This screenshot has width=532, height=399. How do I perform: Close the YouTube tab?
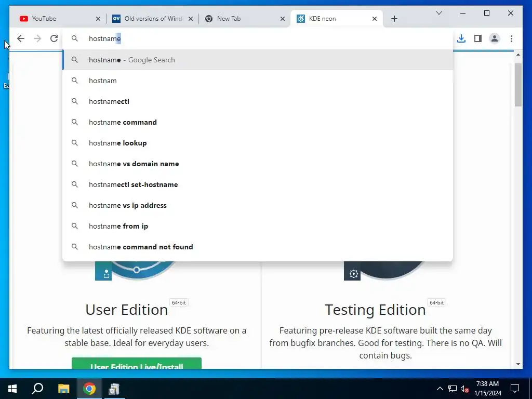click(x=98, y=19)
